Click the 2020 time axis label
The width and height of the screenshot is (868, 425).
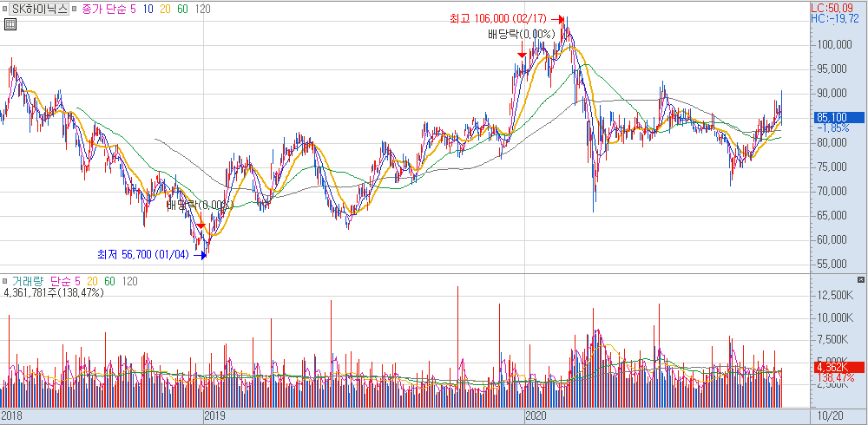click(x=536, y=415)
